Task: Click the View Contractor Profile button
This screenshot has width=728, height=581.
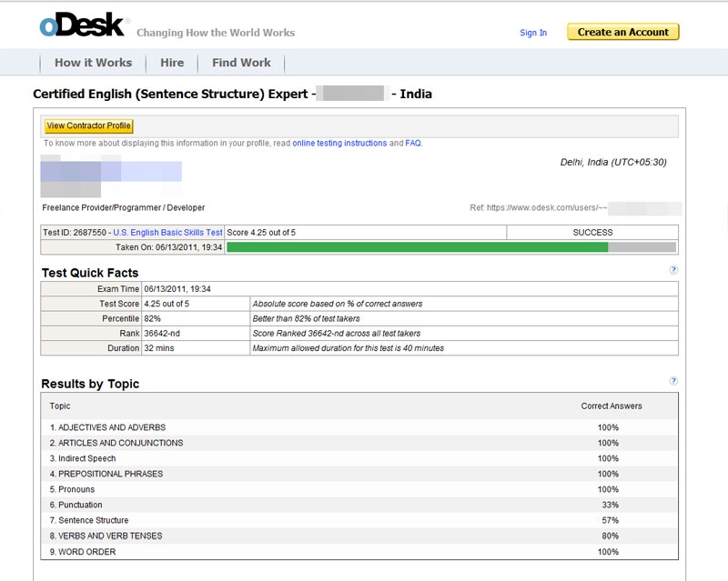Action: click(x=88, y=125)
